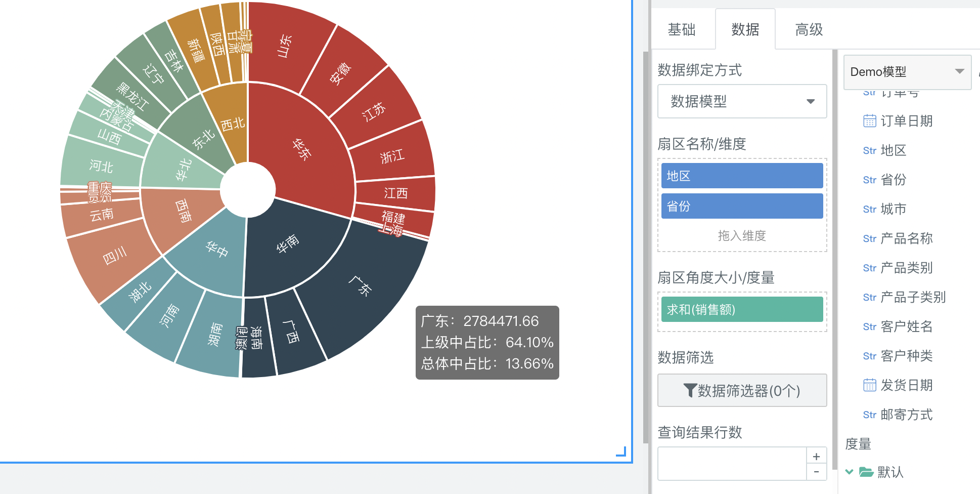Select the 发货日期 field
The width and height of the screenshot is (980, 494).
pos(907,385)
